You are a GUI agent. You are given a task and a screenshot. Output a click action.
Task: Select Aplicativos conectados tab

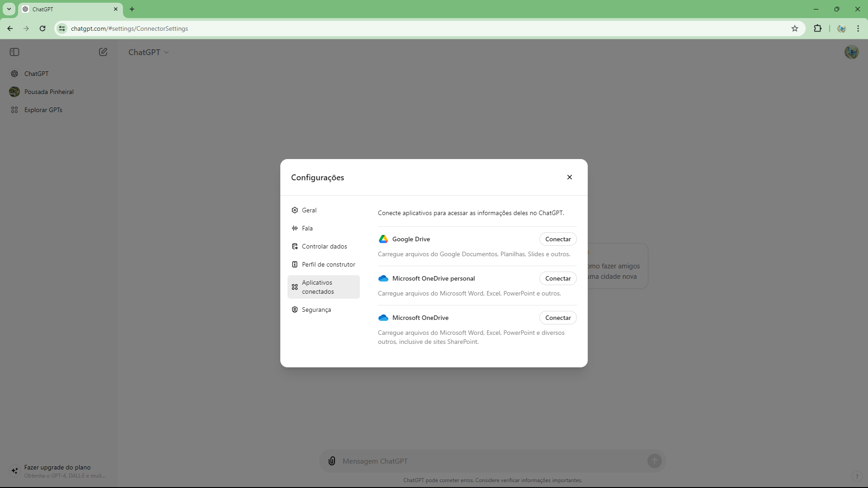pos(324,287)
